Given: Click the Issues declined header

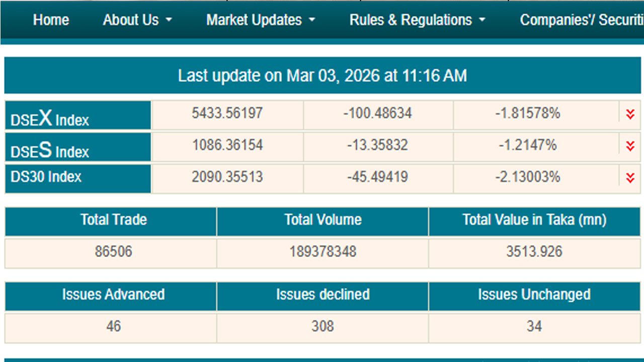Looking at the screenshot, I should click(x=323, y=295).
